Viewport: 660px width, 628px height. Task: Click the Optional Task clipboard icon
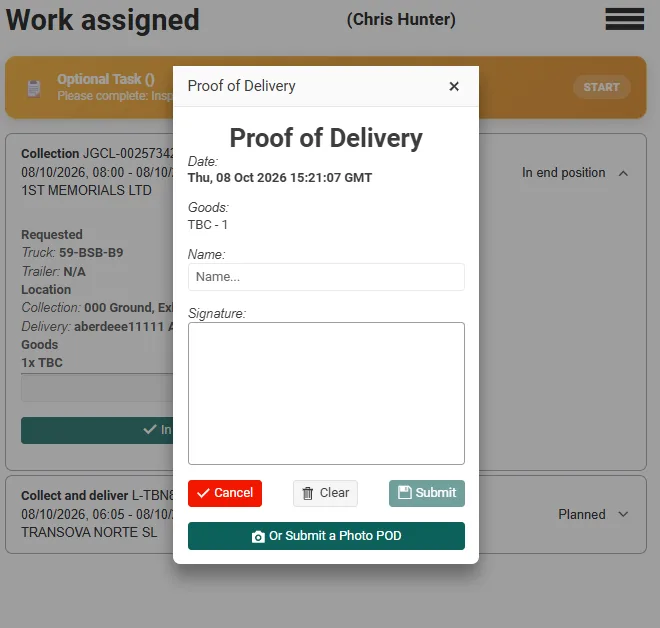pyautogui.click(x=34, y=88)
